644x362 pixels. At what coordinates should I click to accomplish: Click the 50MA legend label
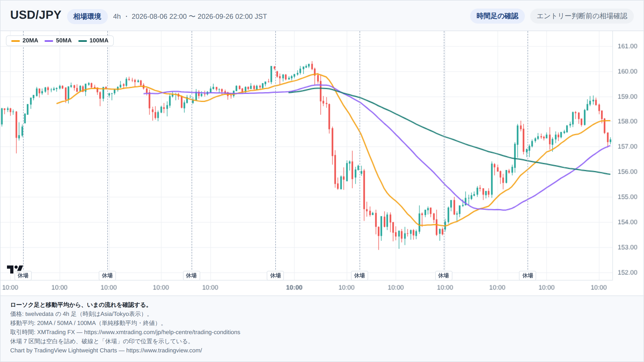coord(64,40)
